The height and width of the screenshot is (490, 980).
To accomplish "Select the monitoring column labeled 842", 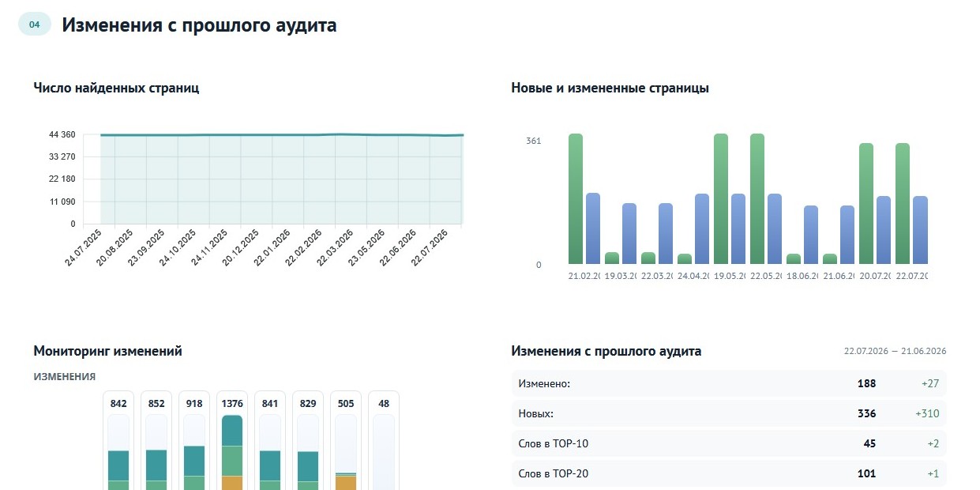I will (x=118, y=440).
